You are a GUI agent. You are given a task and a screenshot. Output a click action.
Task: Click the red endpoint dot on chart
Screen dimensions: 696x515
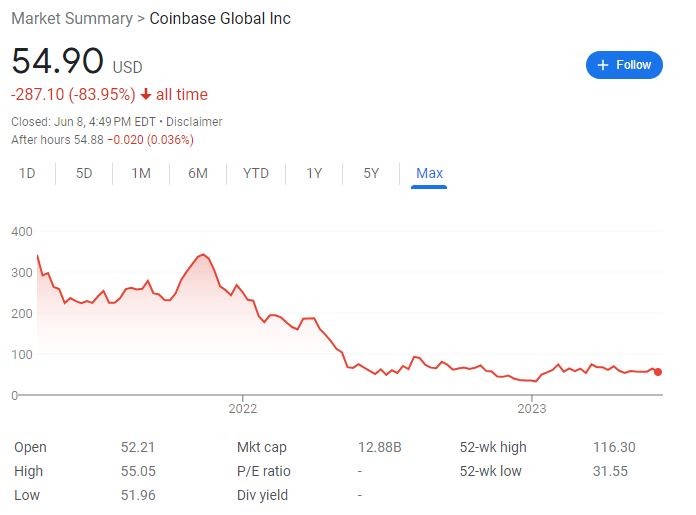[x=657, y=372]
